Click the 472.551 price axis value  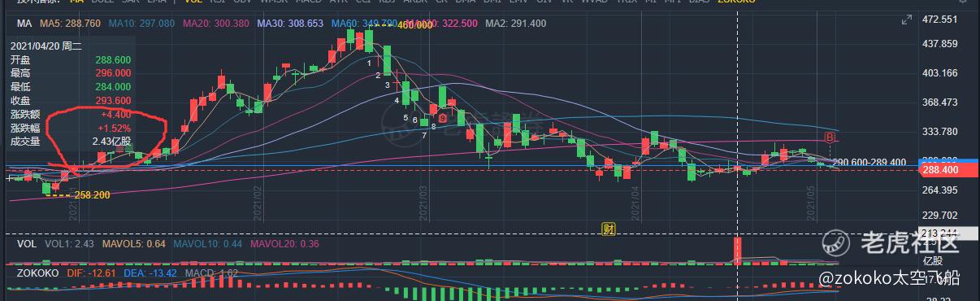pos(940,19)
